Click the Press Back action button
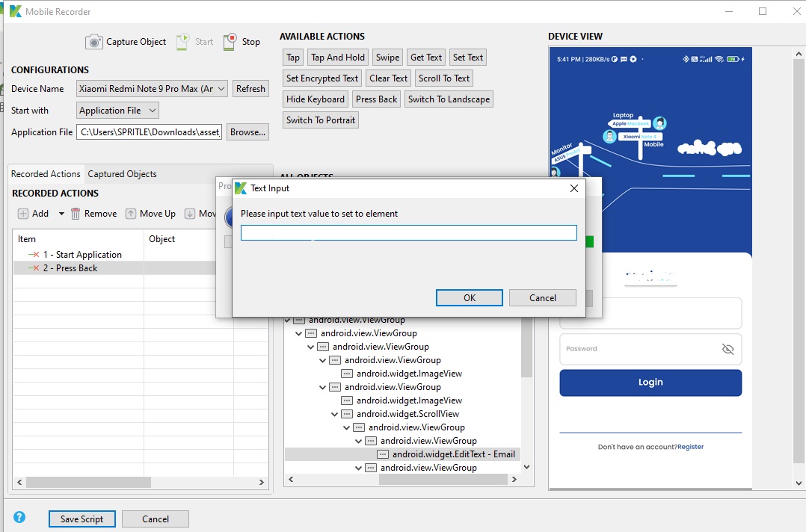Screen dimensions: 806x532 click(376, 99)
